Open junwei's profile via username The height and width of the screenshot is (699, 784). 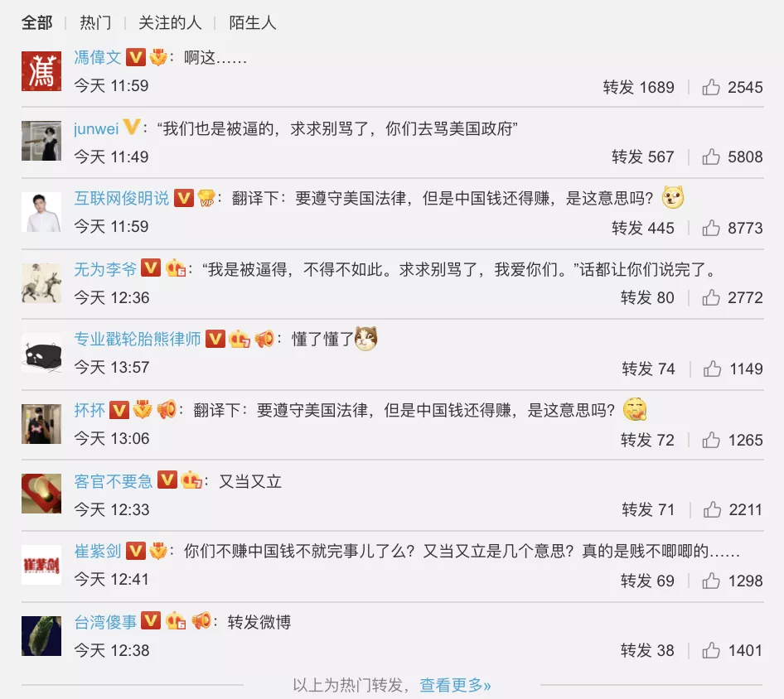[96, 128]
